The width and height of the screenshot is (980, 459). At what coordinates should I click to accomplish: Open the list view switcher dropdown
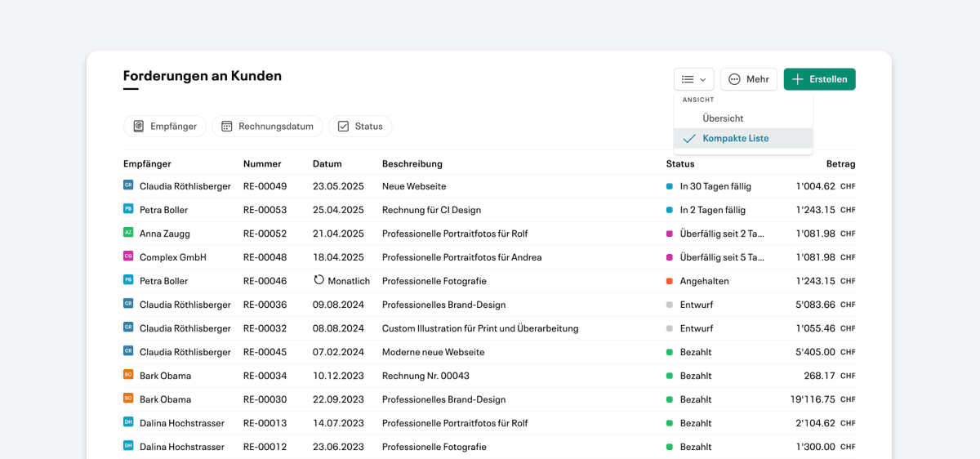click(694, 79)
